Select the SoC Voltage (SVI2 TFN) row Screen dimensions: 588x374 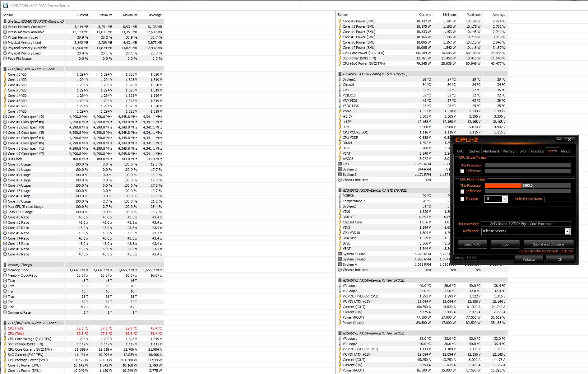[x=83, y=344]
